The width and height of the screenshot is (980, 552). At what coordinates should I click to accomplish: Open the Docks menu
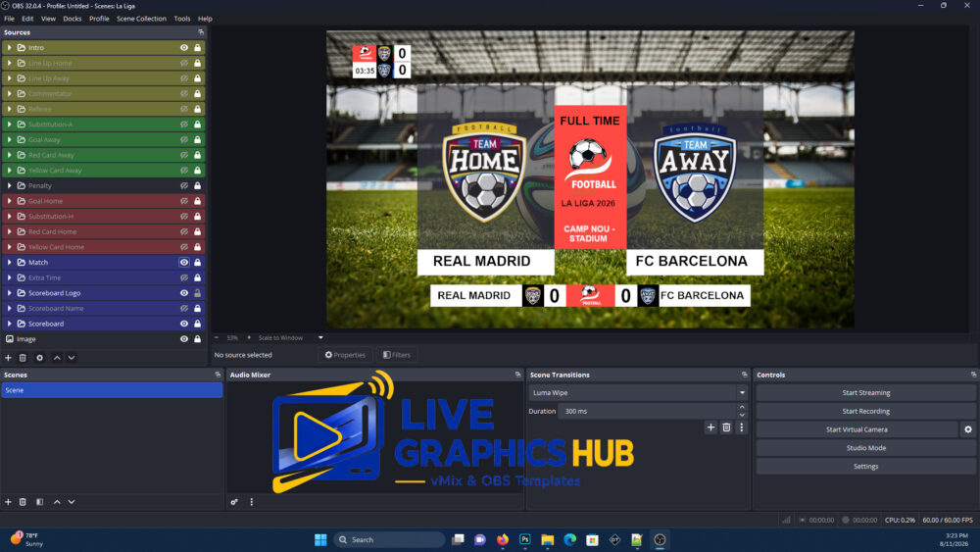coord(73,19)
